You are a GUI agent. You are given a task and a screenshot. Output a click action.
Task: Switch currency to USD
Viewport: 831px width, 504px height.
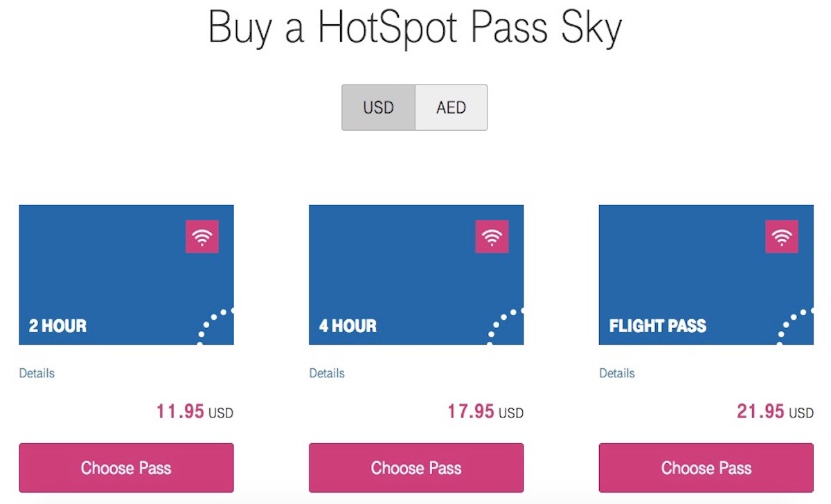pyautogui.click(x=378, y=108)
